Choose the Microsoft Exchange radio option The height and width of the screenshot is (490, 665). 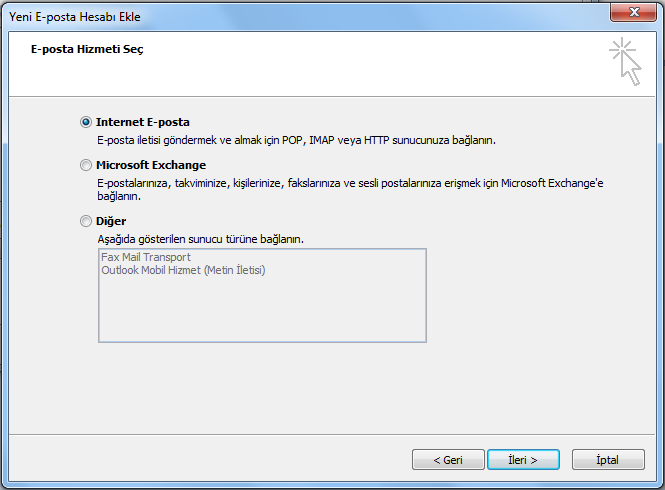[x=86, y=165]
